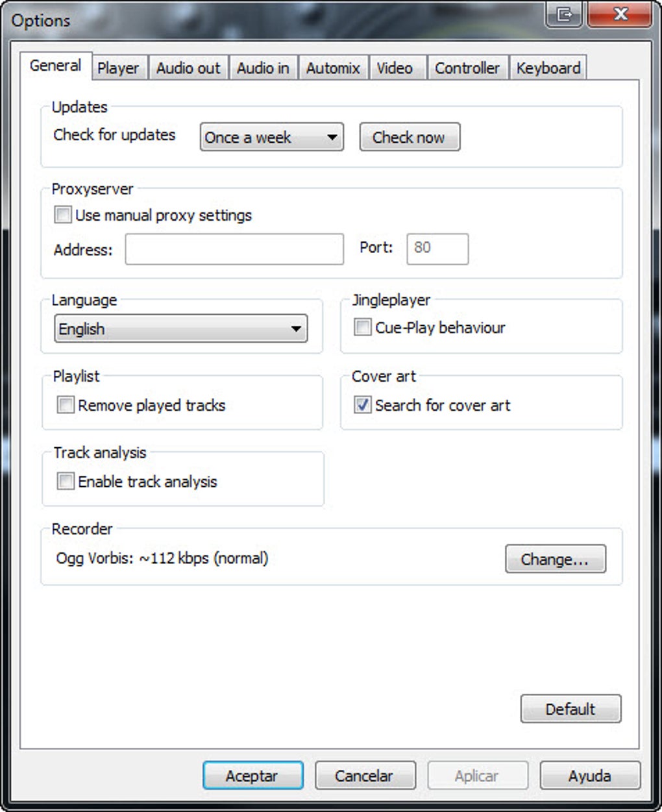Open help via the Ayuda button
Viewport: 662px width, 812px height.
[590, 776]
